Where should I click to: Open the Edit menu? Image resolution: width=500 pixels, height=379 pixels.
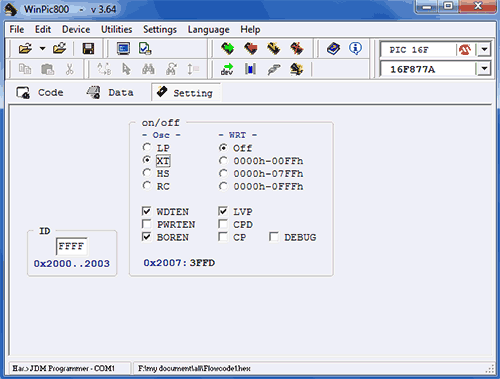point(43,29)
